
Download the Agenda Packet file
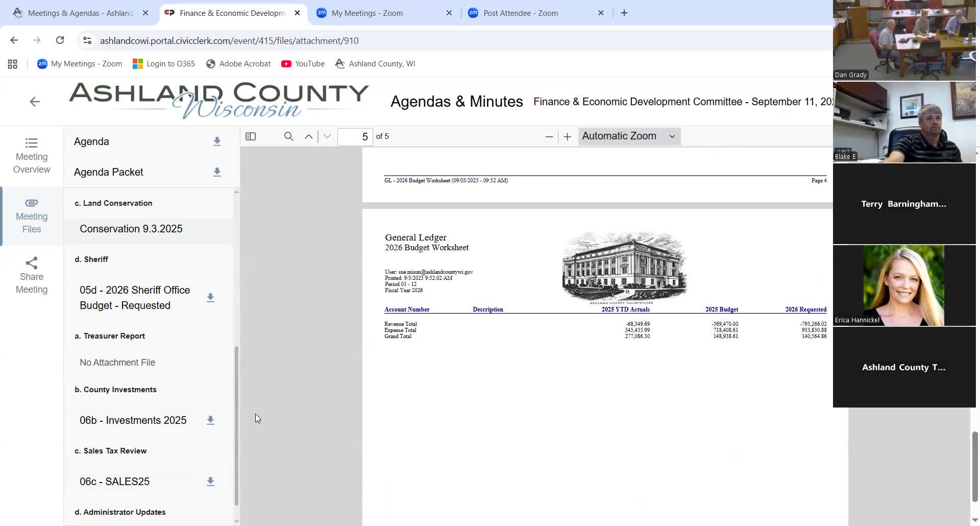217,173
